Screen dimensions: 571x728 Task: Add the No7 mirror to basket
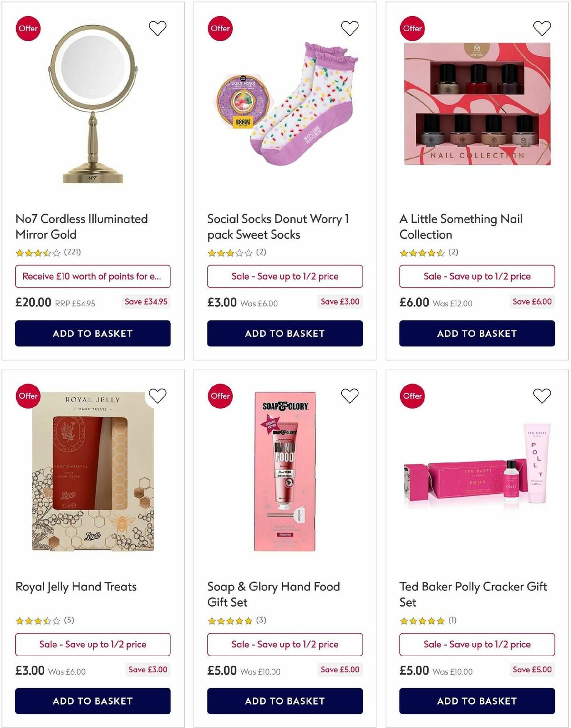(93, 333)
